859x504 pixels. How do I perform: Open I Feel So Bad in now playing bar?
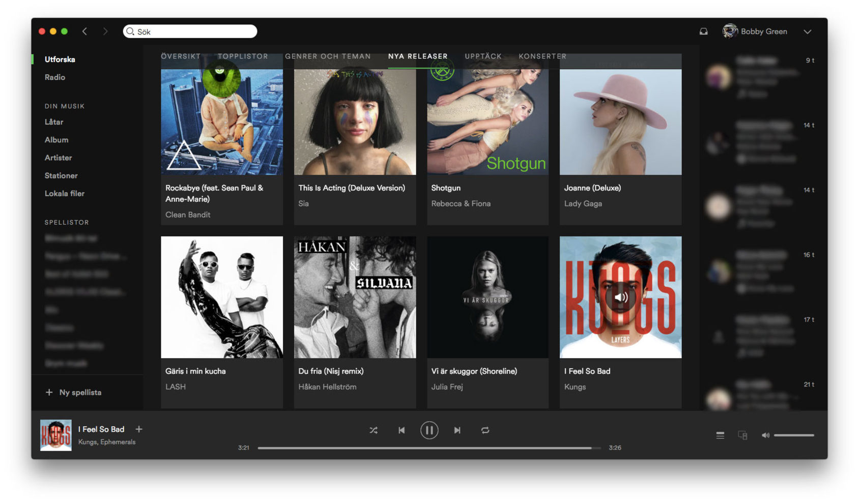[x=101, y=429]
